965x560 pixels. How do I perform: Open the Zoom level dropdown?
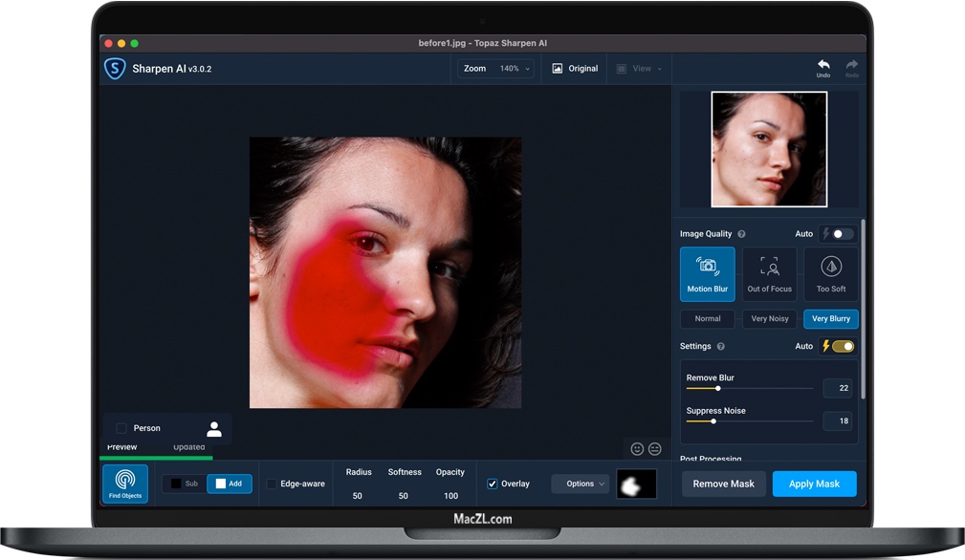(494, 68)
